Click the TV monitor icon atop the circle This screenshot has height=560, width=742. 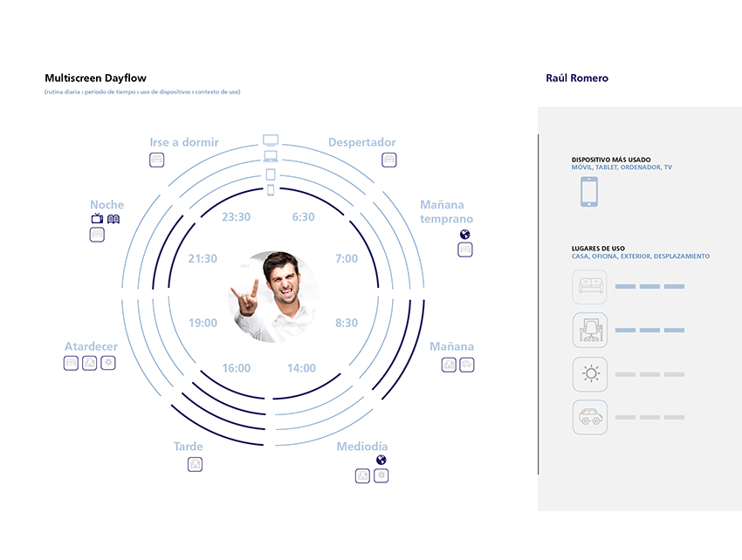tap(271, 140)
